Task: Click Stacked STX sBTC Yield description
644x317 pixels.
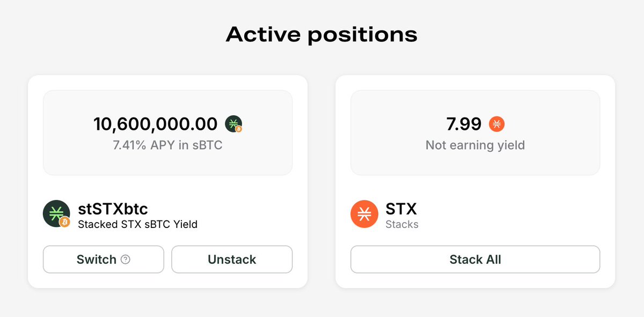Action: [x=138, y=224]
